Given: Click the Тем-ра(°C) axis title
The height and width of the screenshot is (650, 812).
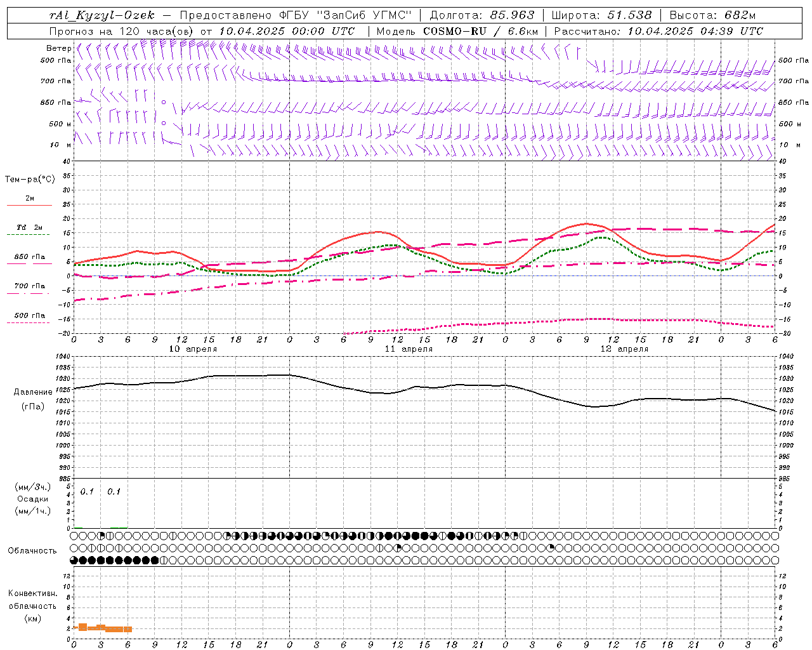Looking at the screenshot, I should click(x=30, y=180).
